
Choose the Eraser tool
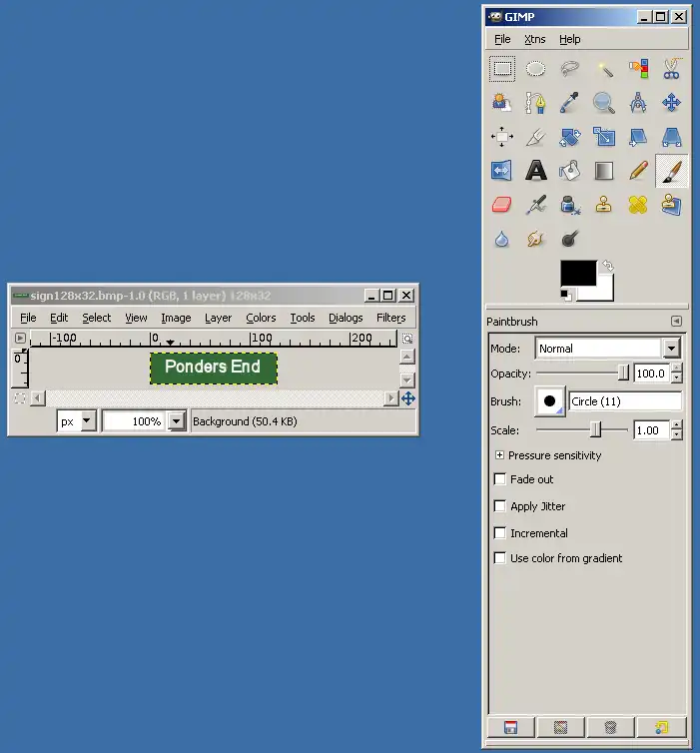(502, 205)
